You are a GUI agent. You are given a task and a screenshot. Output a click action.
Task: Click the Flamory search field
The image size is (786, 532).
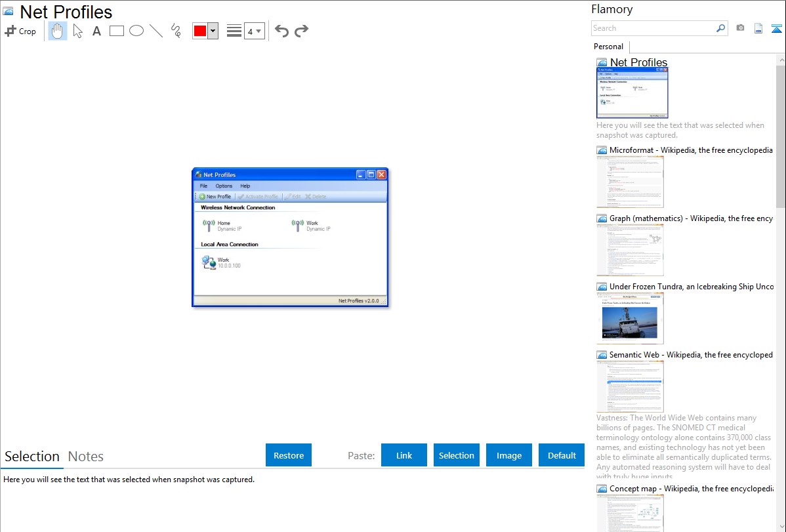(653, 28)
